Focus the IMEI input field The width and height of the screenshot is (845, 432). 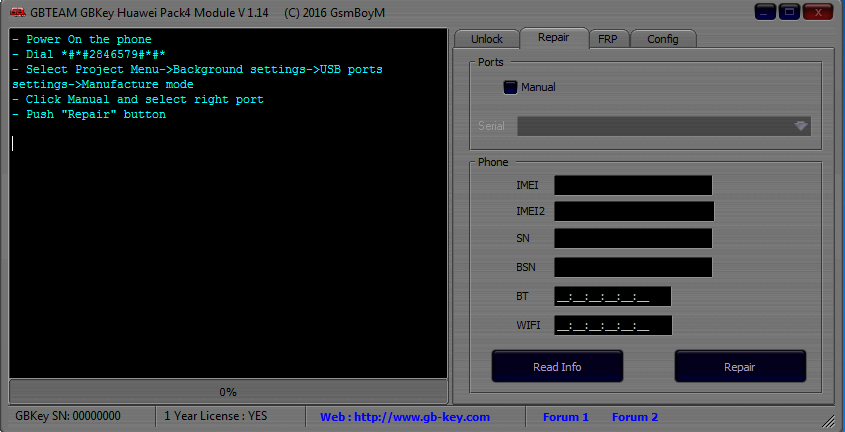click(633, 185)
